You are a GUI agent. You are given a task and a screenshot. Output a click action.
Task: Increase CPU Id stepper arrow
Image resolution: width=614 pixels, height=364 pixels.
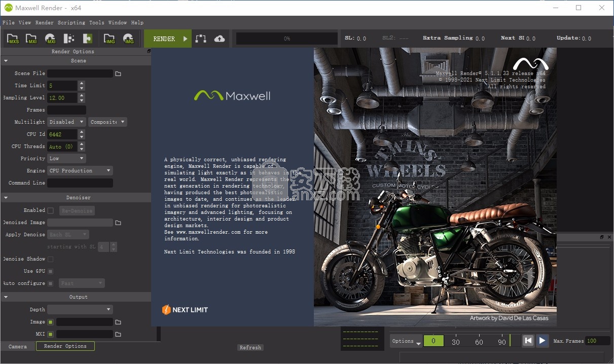(x=82, y=132)
